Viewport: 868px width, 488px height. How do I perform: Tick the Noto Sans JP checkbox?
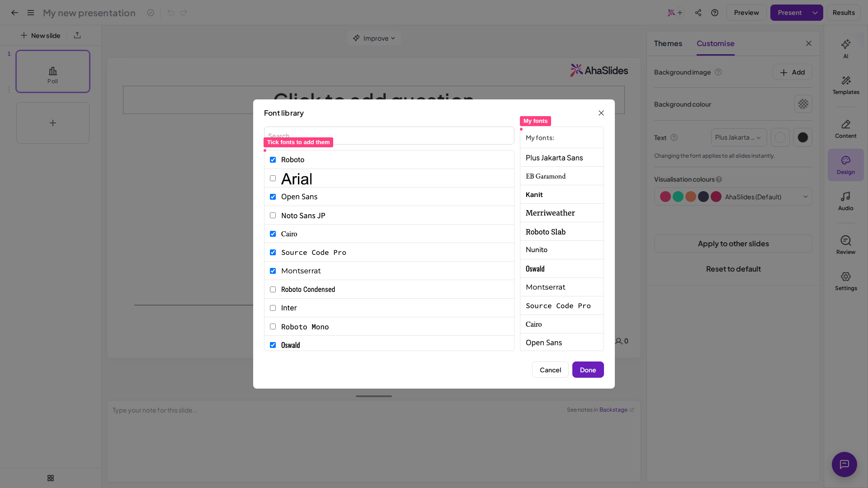pos(273,216)
